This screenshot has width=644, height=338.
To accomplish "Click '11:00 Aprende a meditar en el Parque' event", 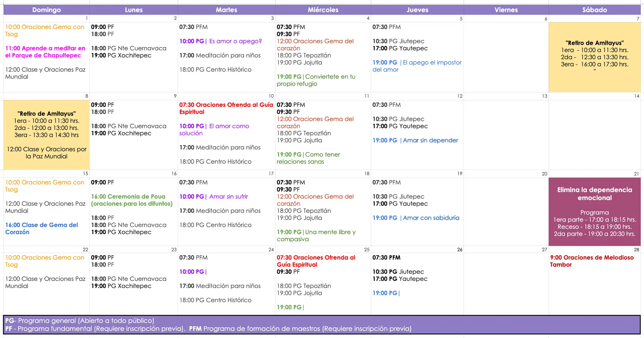I will point(45,52).
